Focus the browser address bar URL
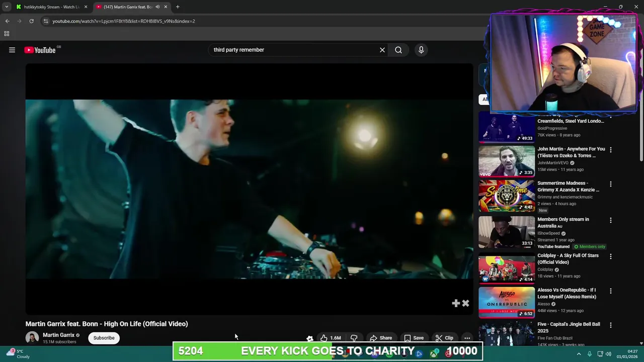644x362 pixels. pyautogui.click(x=124, y=21)
